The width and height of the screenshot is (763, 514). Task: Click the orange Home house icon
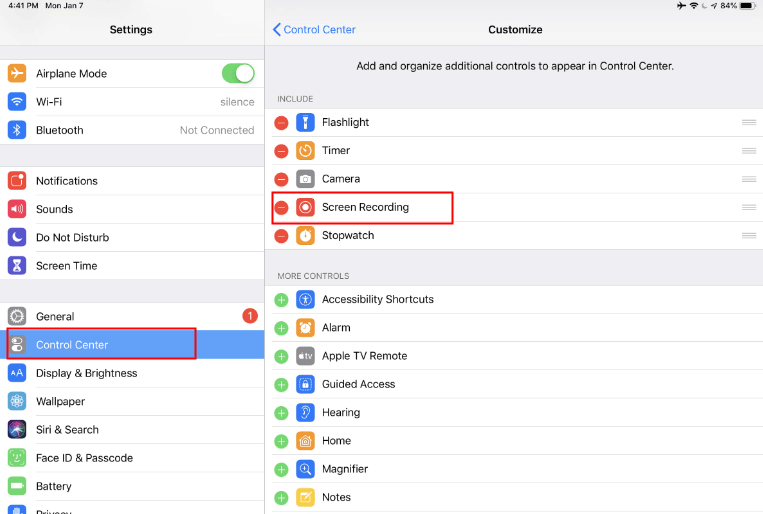pyautogui.click(x=305, y=441)
